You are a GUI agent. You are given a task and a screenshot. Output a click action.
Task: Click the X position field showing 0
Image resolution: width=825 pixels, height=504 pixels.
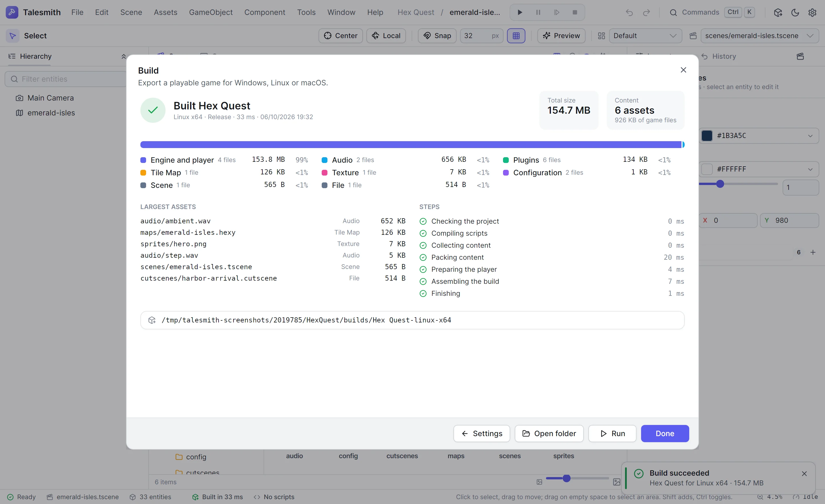coord(728,220)
